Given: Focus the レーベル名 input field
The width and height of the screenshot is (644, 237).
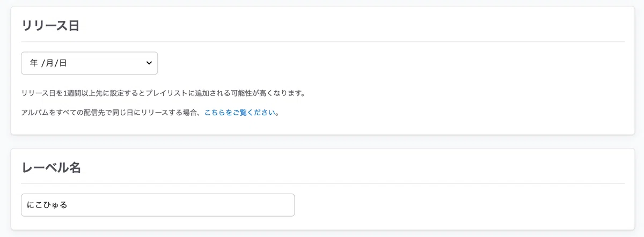Looking at the screenshot, I should pyautogui.click(x=158, y=205).
